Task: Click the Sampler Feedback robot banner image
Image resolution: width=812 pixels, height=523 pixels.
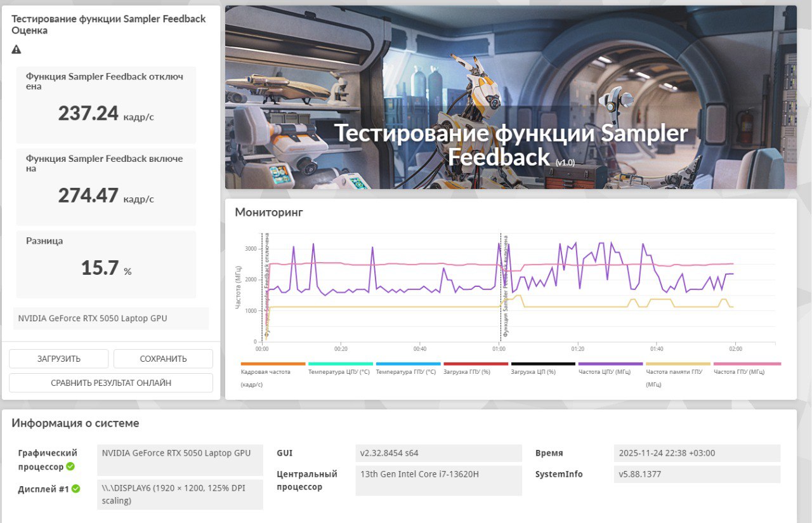Action: click(x=511, y=97)
